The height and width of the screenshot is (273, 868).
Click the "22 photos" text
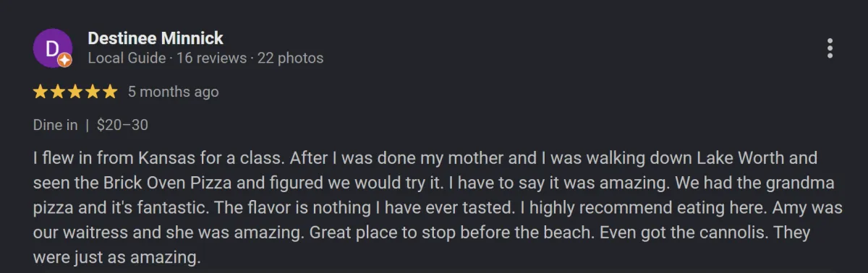[290, 58]
